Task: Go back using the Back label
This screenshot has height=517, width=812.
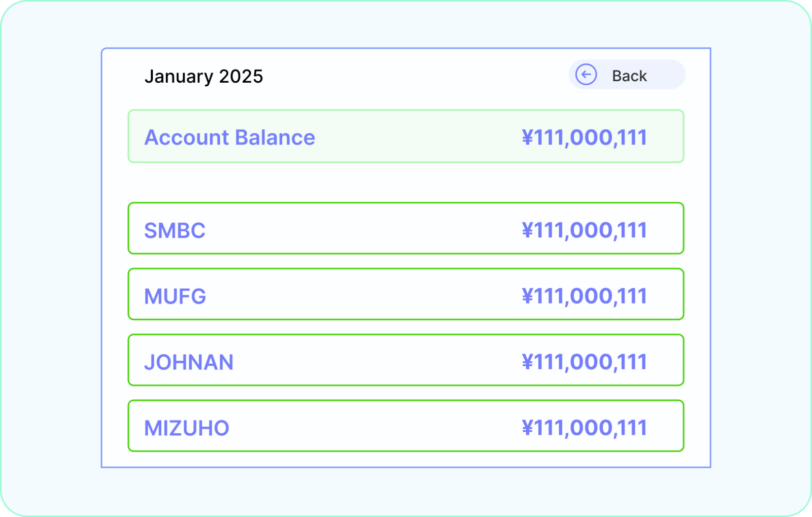Action: (629, 76)
